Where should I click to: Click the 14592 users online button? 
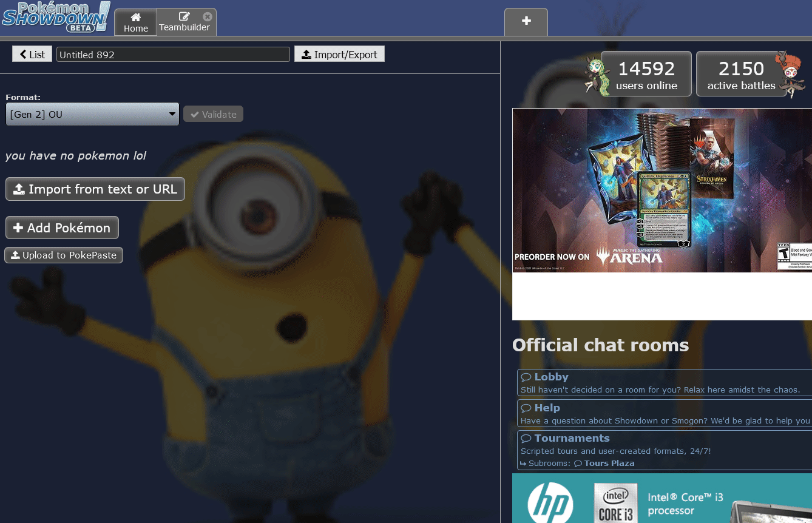(x=646, y=74)
